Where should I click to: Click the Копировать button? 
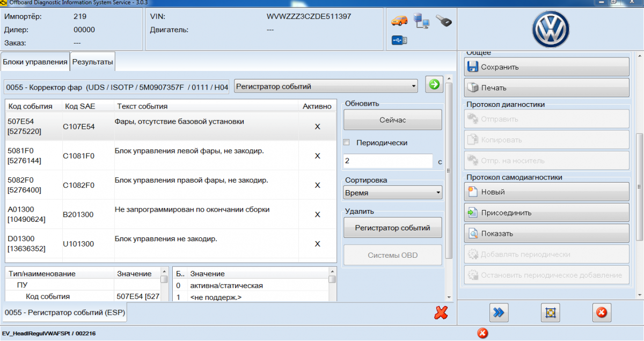[546, 140]
